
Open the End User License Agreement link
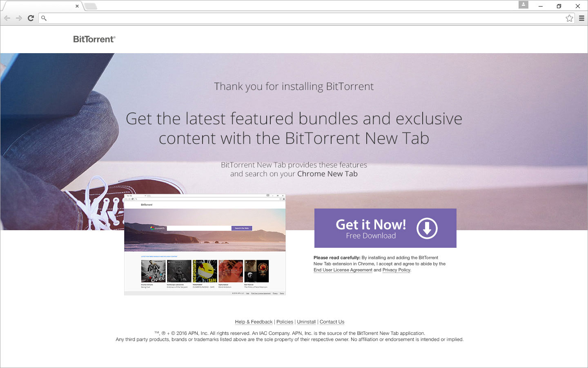pyautogui.click(x=343, y=270)
